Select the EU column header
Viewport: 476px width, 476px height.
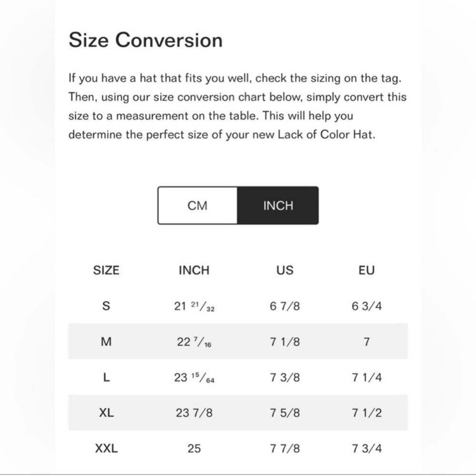coord(367,270)
